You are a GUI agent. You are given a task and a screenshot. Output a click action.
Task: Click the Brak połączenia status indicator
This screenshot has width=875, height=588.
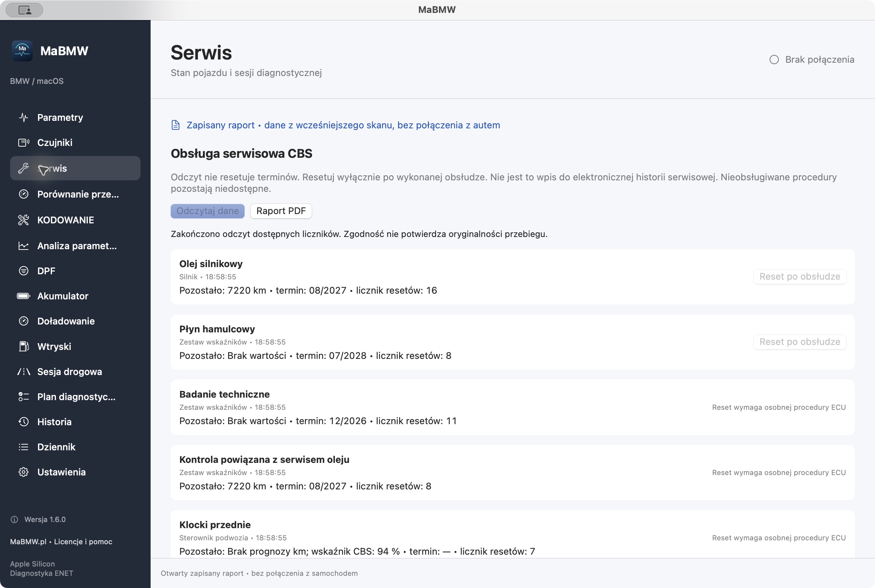click(x=812, y=60)
